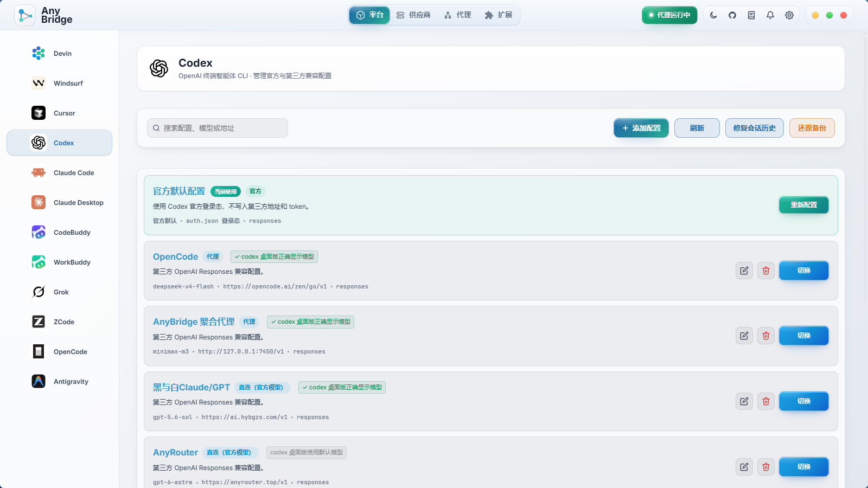Open the Claude Code platform

[x=59, y=172]
